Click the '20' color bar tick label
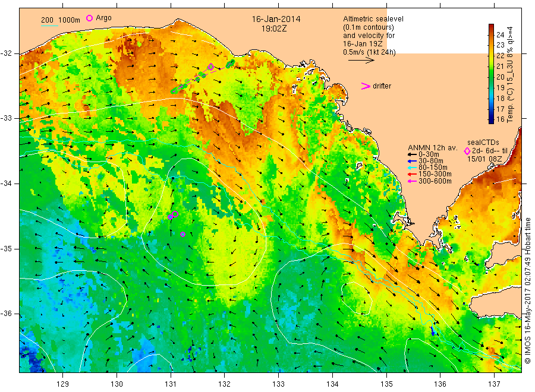 click(500, 77)
